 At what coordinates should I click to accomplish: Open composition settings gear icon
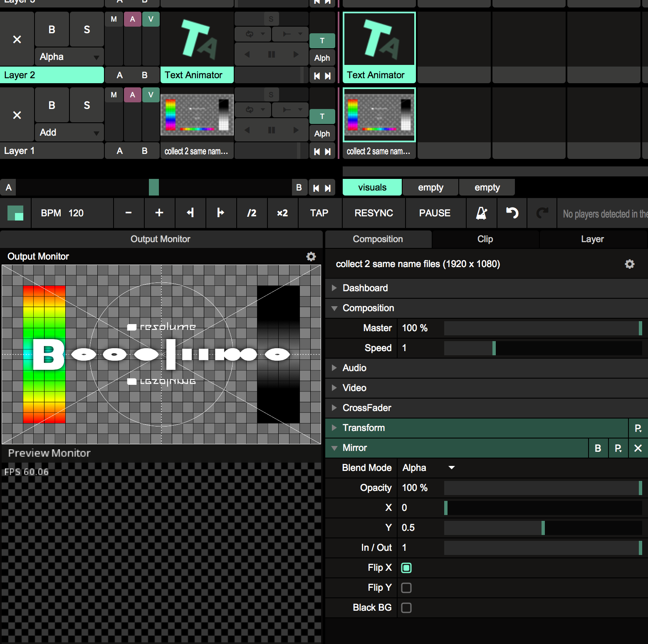point(629,264)
